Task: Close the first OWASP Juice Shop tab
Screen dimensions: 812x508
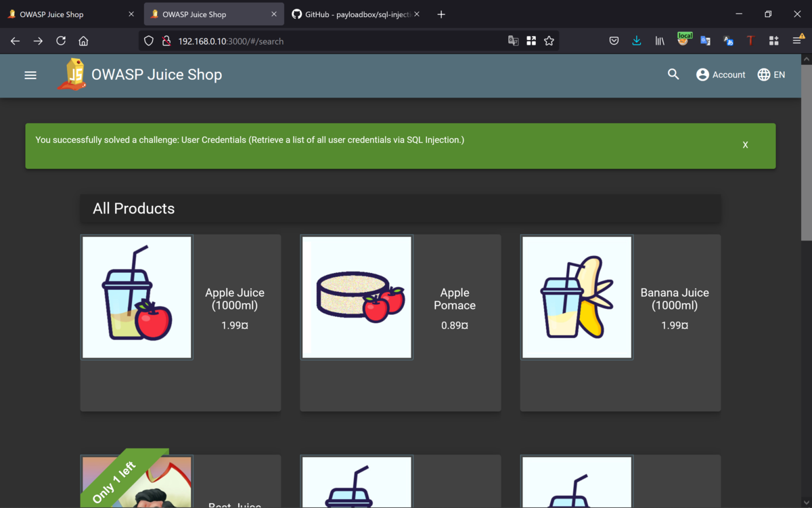Action: click(131, 14)
